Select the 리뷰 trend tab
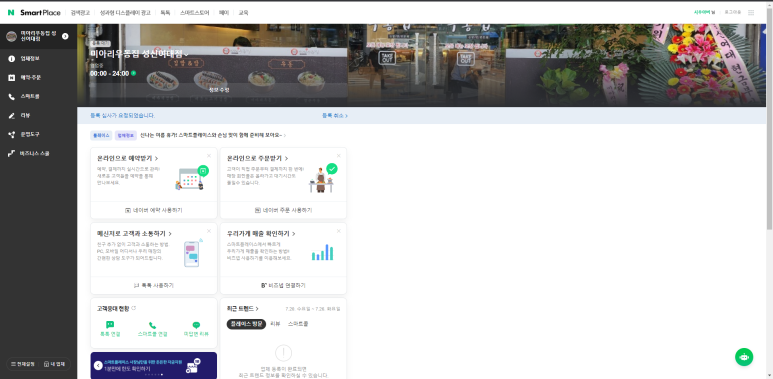 point(276,324)
